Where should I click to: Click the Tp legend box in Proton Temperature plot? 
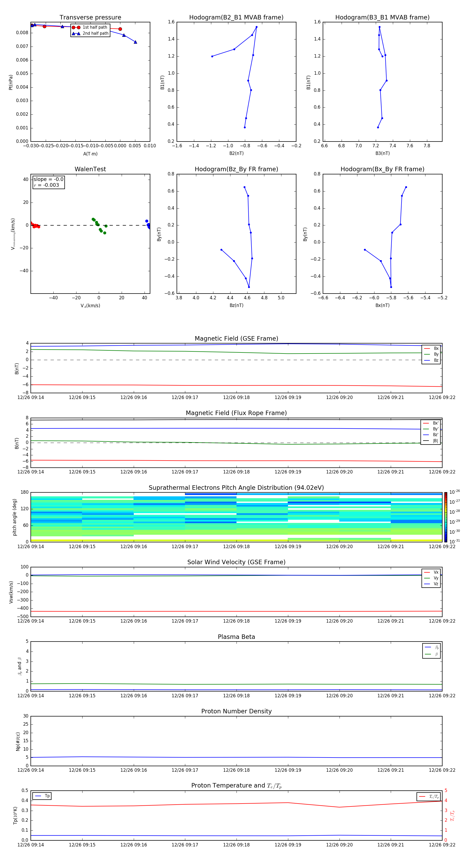(x=42, y=796)
